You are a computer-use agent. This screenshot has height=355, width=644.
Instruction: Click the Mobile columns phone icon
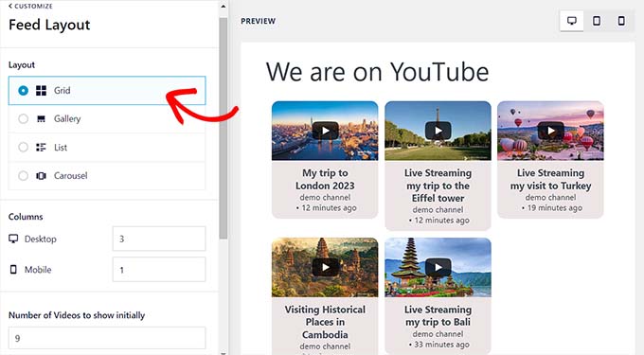(13, 269)
